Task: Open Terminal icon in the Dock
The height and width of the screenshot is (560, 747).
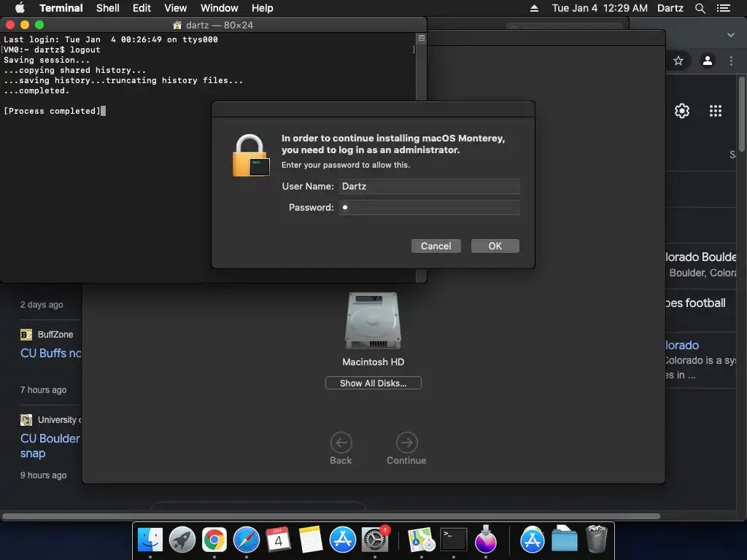Action: pyautogui.click(x=454, y=540)
